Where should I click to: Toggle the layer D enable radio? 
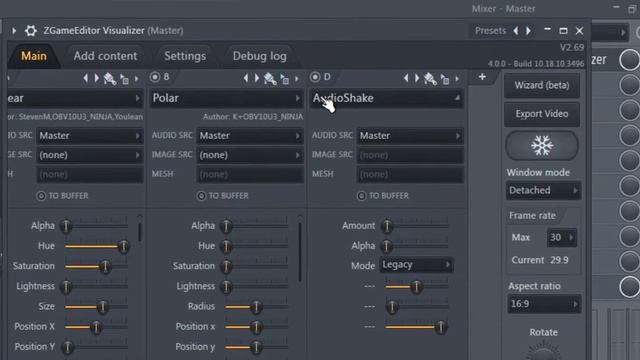point(315,77)
